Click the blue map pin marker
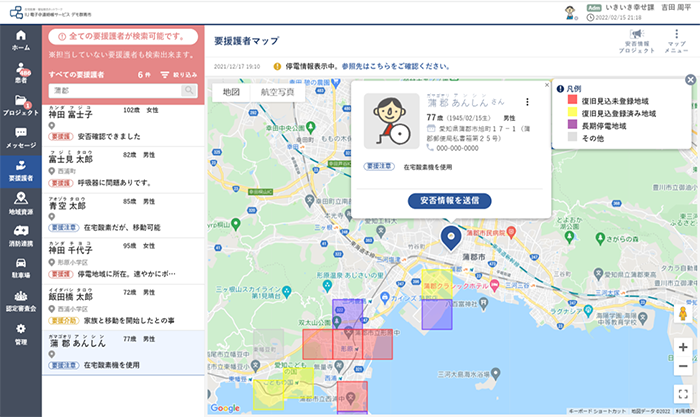Image resolution: width=700 pixels, height=417 pixels. (450, 236)
